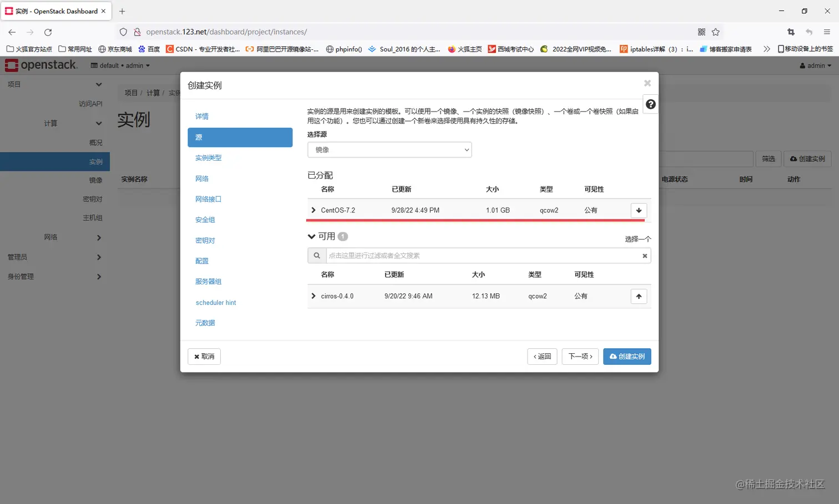Open the 选择源 dropdown showing 镜像
Screen dimensions: 839x504
[x=390, y=150]
